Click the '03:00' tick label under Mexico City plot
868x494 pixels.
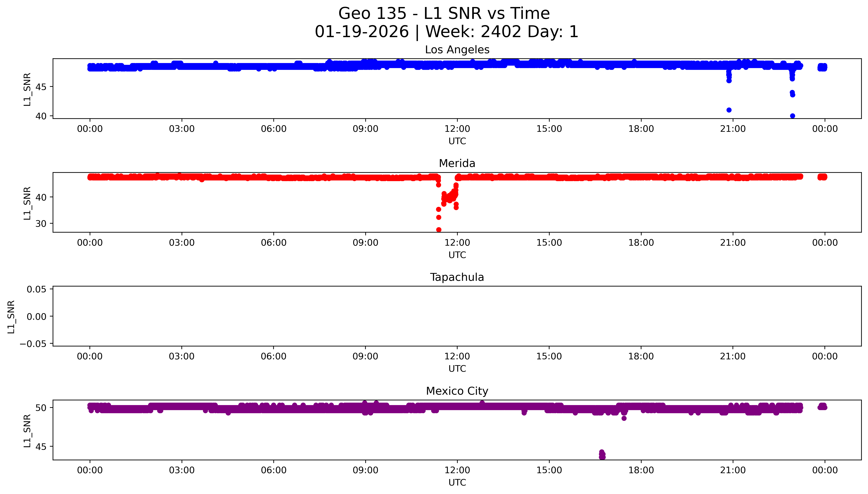pyautogui.click(x=182, y=470)
